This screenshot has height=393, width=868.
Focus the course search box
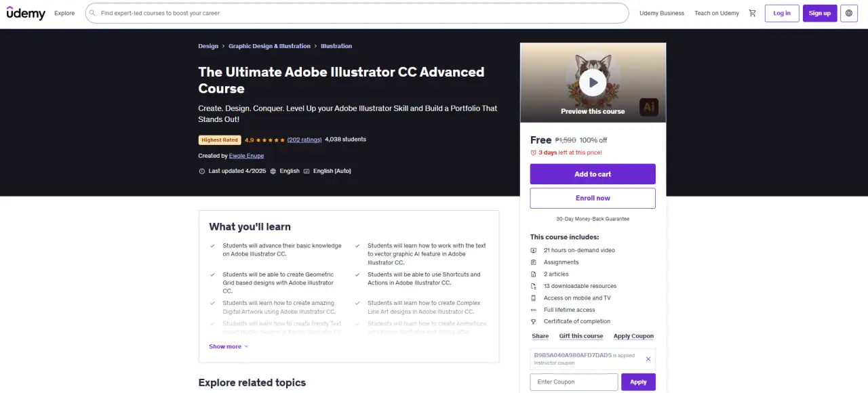(x=357, y=13)
